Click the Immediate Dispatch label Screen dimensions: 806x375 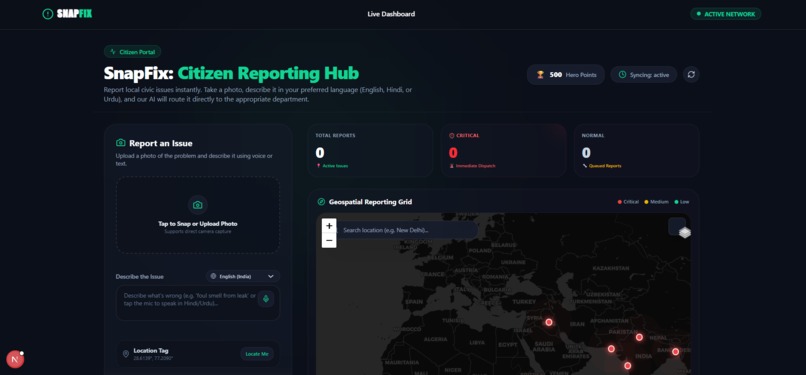475,166
